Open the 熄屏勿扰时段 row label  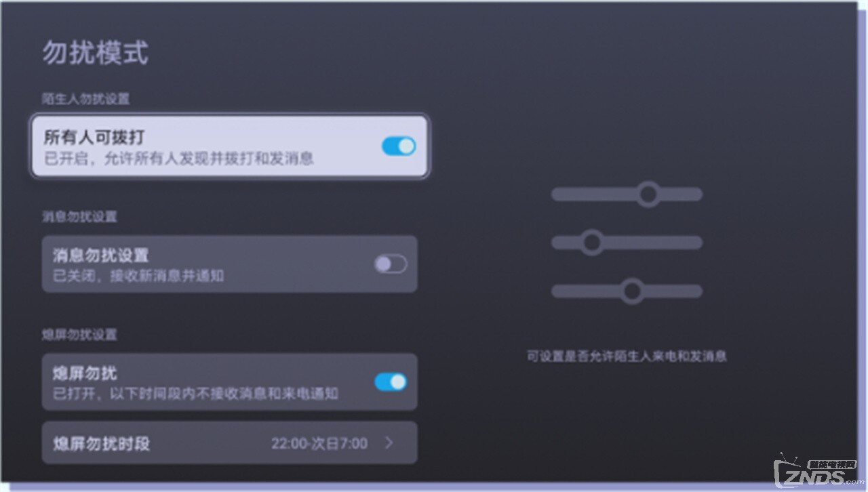click(x=101, y=444)
